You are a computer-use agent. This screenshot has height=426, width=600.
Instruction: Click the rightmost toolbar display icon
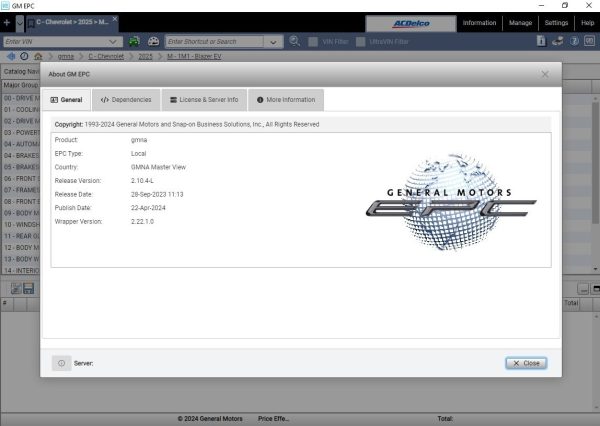(x=589, y=41)
